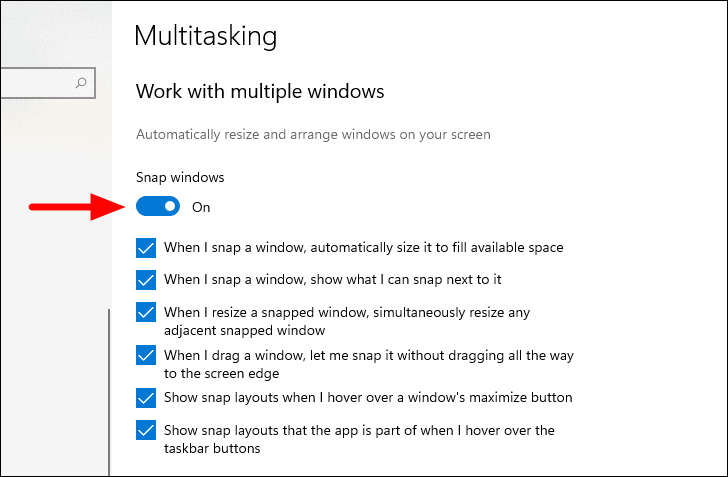Uncheck simultaneously resize adjacent snapped window
The image size is (728, 477).
(146, 312)
